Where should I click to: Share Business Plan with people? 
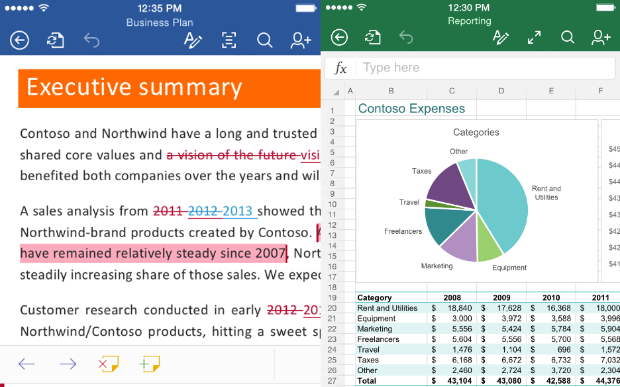pos(301,40)
